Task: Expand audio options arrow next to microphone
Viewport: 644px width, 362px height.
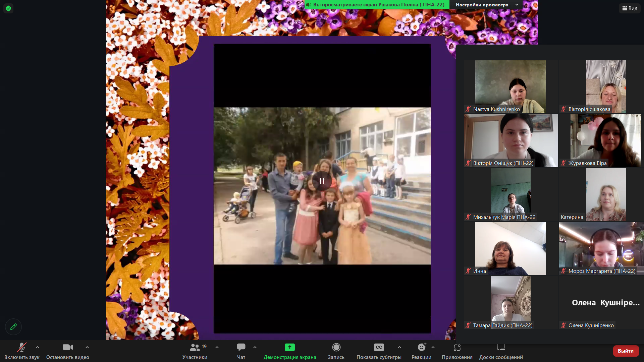Action: tap(38, 347)
